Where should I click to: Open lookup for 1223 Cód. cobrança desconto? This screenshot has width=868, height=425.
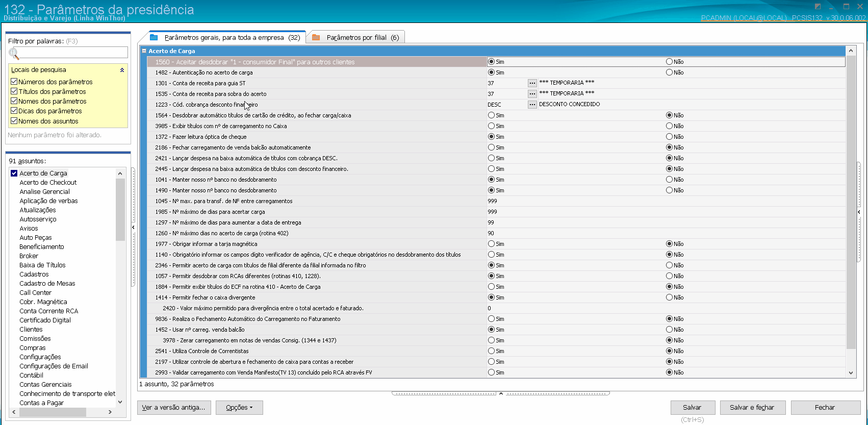click(x=532, y=105)
